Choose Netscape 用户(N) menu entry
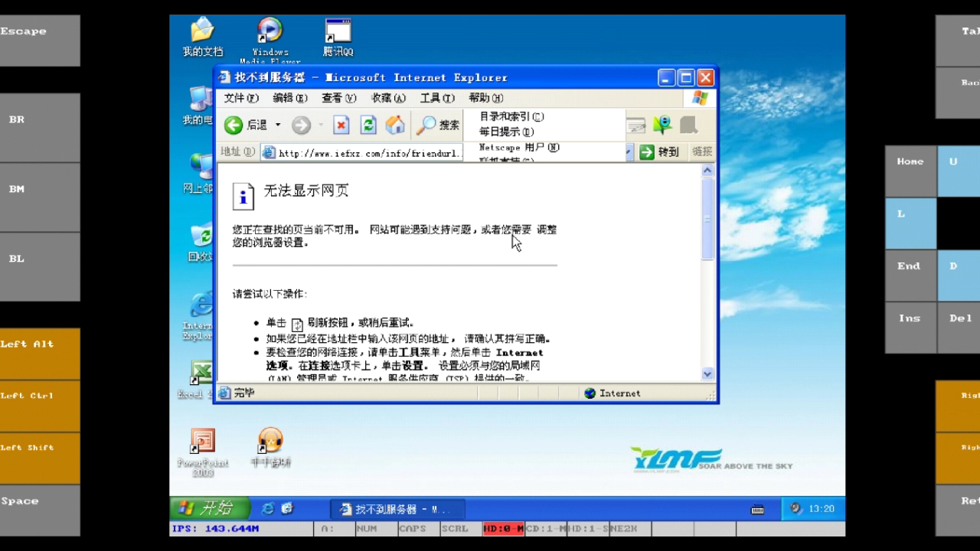 coord(519,147)
